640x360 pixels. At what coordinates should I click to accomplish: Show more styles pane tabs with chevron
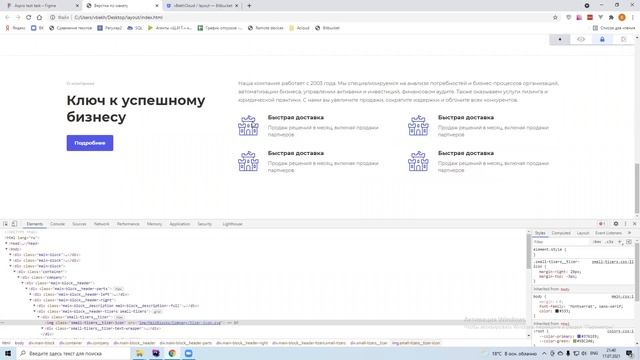coord(629,233)
